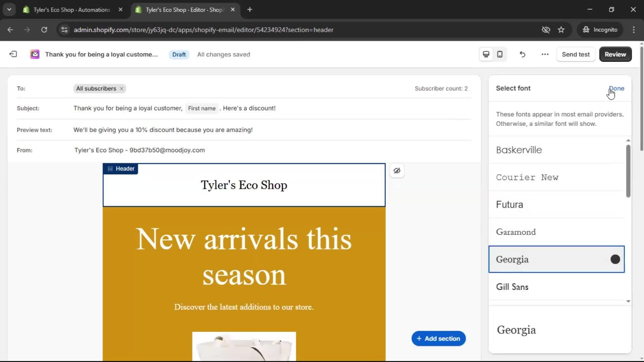Click the Add section button
The image size is (644, 362).
point(438,338)
